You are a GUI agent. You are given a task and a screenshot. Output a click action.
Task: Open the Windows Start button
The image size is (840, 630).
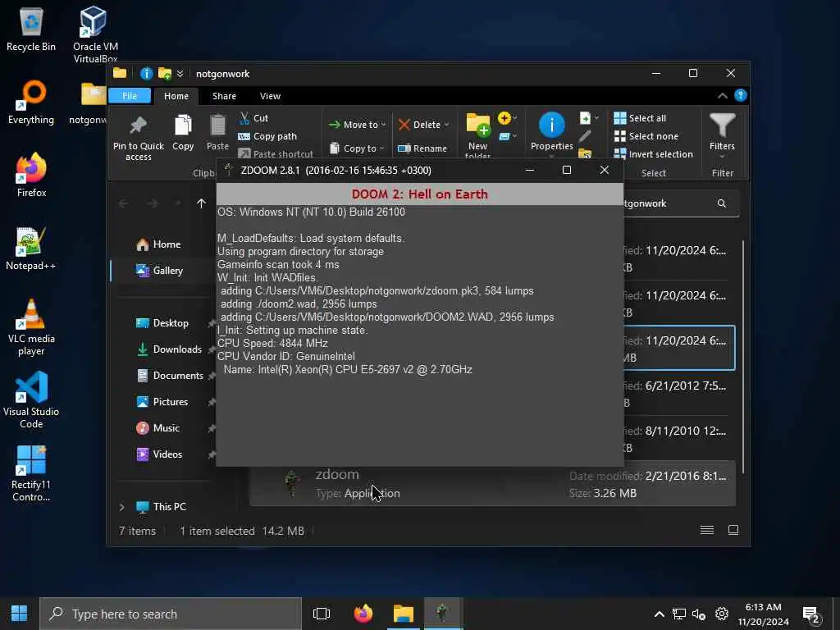(20, 614)
